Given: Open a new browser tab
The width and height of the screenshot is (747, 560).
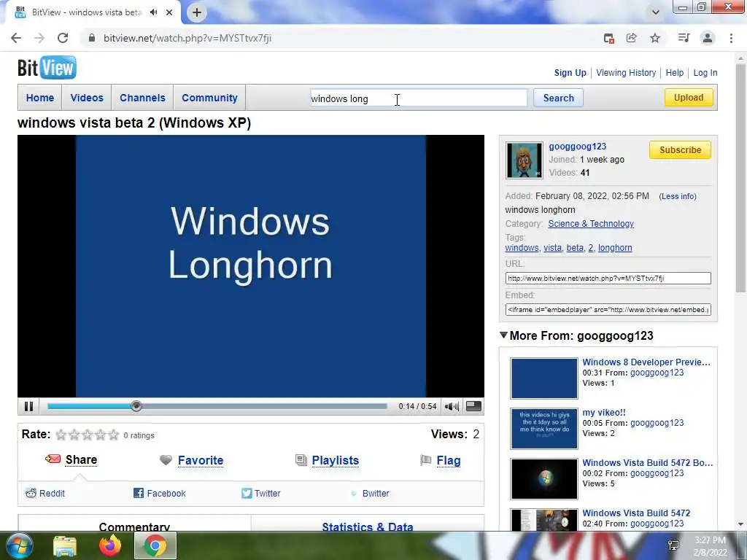Looking at the screenshot, I should click(x=197, y=13).
